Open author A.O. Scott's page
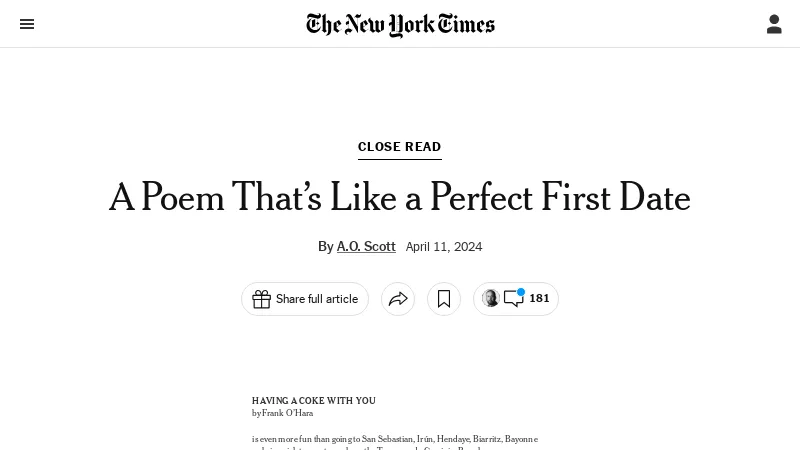800x450 pixels. tap(366, 246)
